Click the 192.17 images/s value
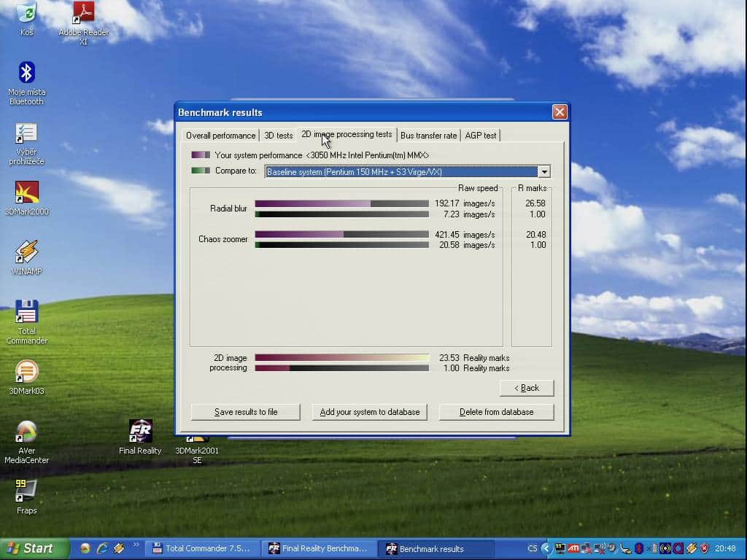Viewport: 747px width, 560px height. [x=465, y=203]
